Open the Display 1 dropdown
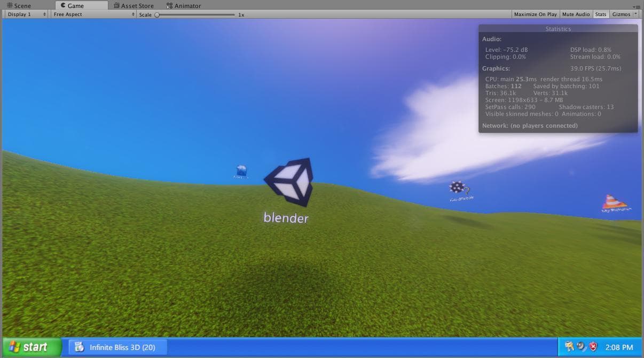Image resolution: width=644 pixels, height=358 pixels. point(27,14)
